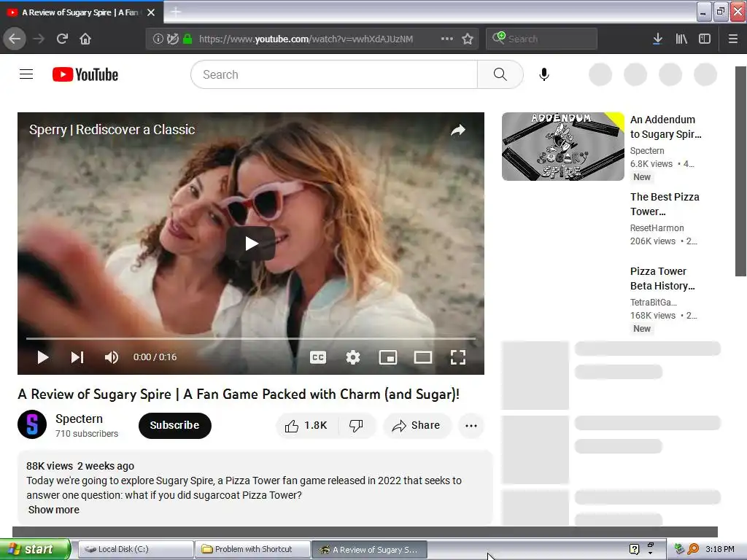This screenshot has height=560, width=747.
Task: Open Firefox downloads panel
Action: click(657, 39)
